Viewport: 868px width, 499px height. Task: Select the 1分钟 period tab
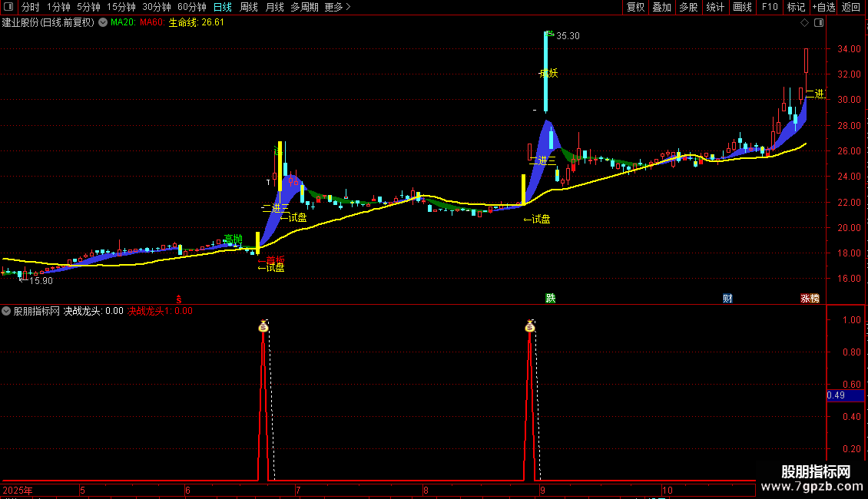pyautogui.click(x=58, y=7)
